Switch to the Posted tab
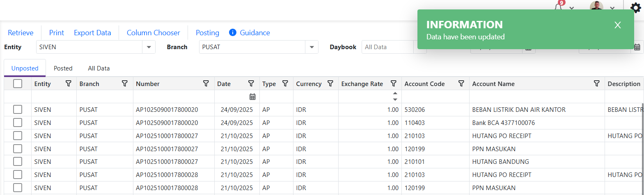This screenshot has width=644, height=195. pyautogui.click(x=63, y=68)
